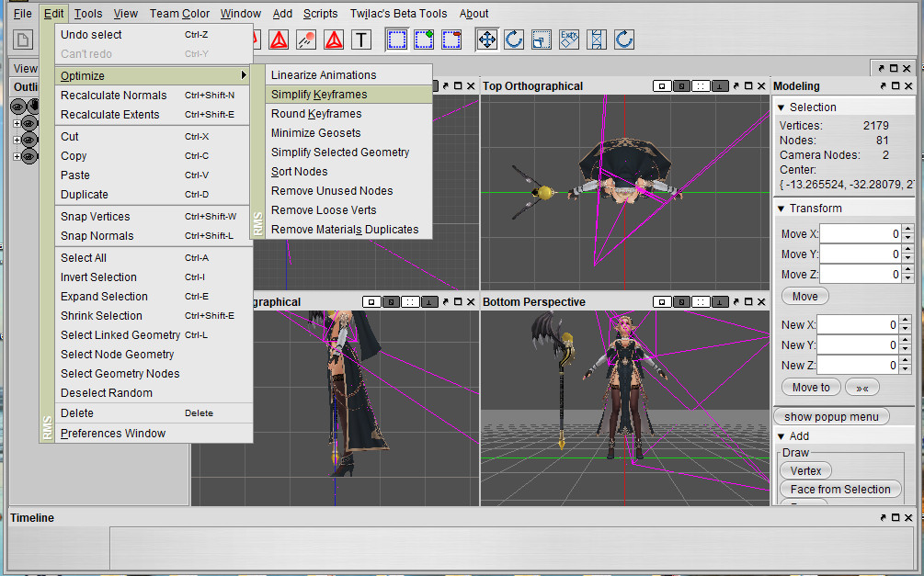This screenshot has width=924, height=576.
Task: Choose the plain dashed-square selection mode
Action: pos(396,40)
